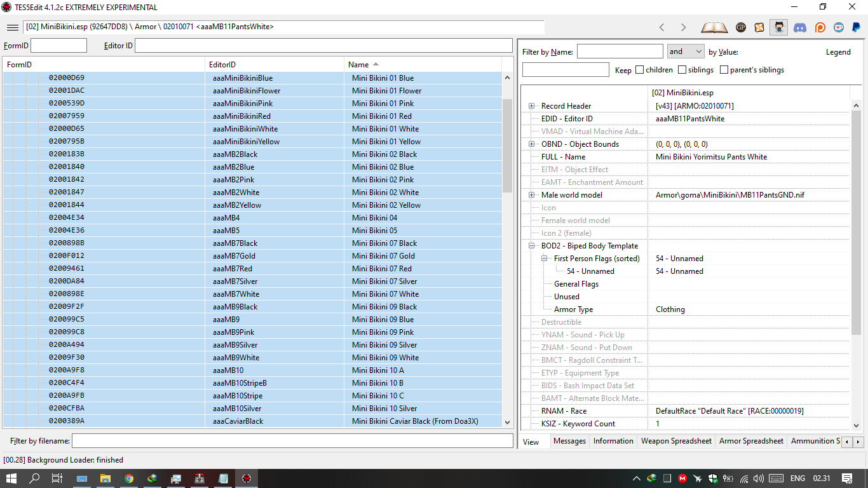Open the Armor Spreadsheet tab

click(751, 441)
